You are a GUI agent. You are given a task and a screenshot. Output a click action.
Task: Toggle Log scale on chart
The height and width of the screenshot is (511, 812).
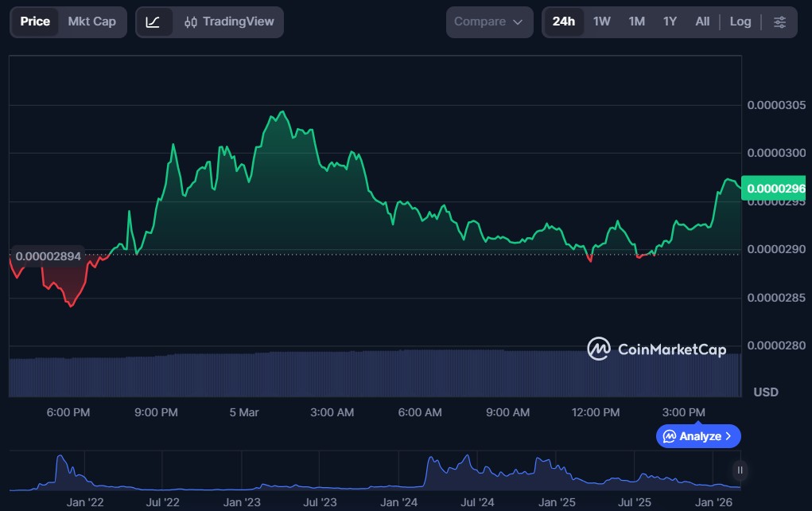tap(740, 22)
